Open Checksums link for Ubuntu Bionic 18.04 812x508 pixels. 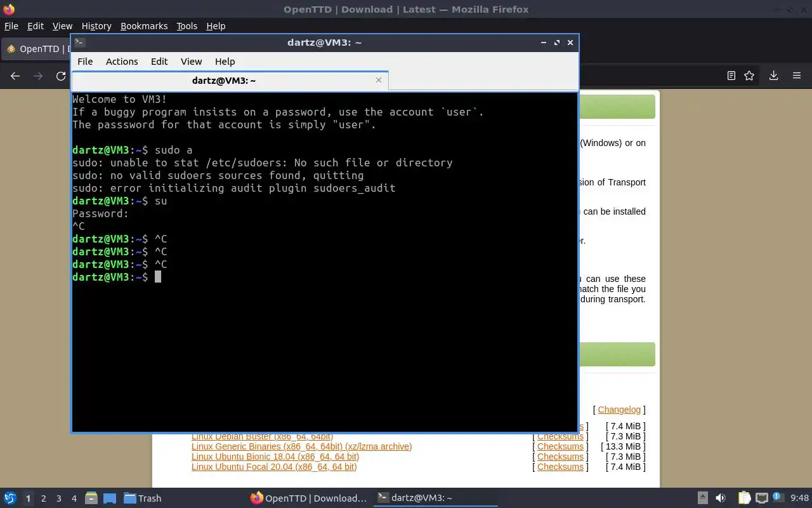pyautogui.click(x=560, y=457)
